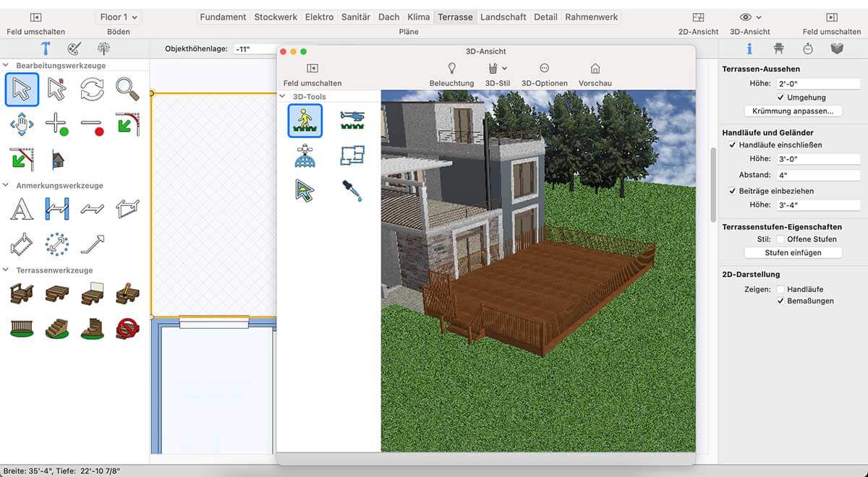Choose the text annotation tool

pos(22,209)
